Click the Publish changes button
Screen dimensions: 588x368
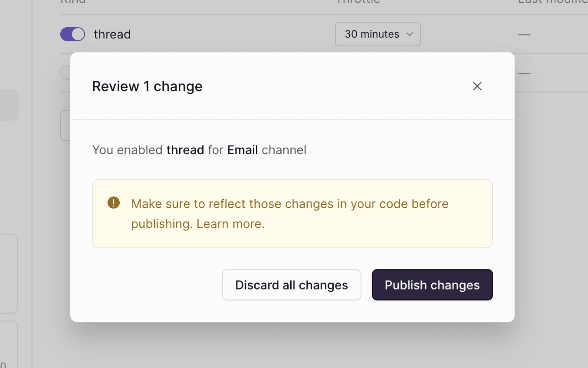432,284
